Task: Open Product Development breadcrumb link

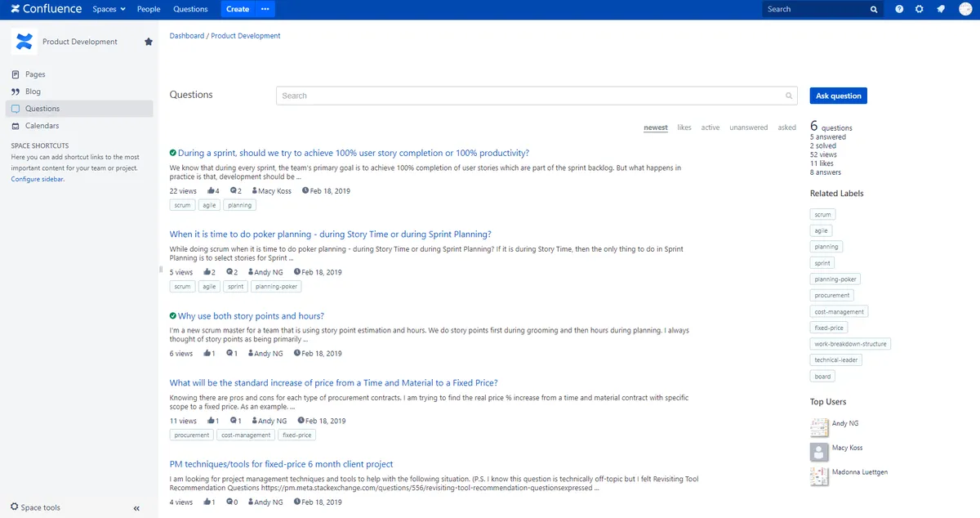Action: (246, 36)
